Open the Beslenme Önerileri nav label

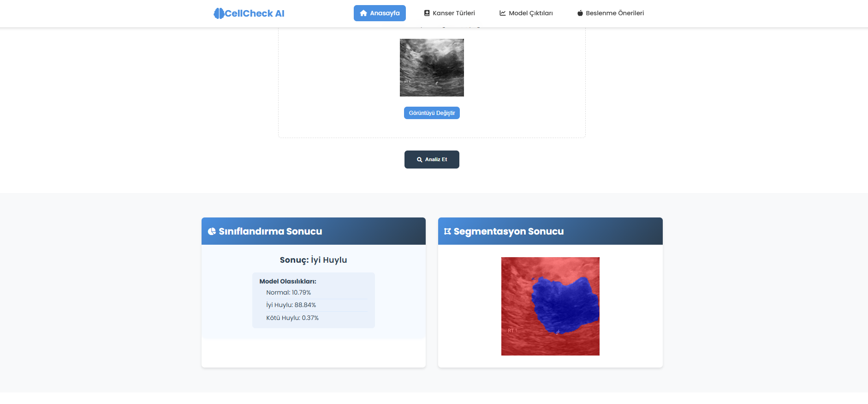pos(614,13)
